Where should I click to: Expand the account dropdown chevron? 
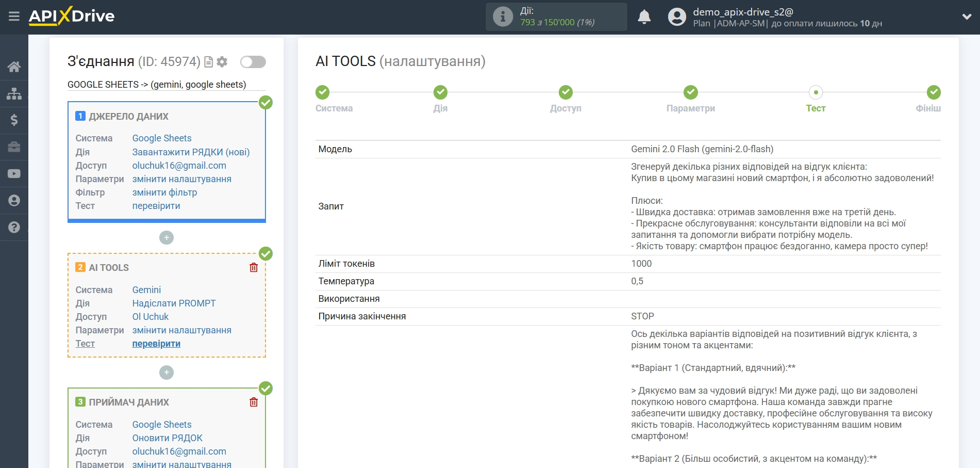pos(967,17)
